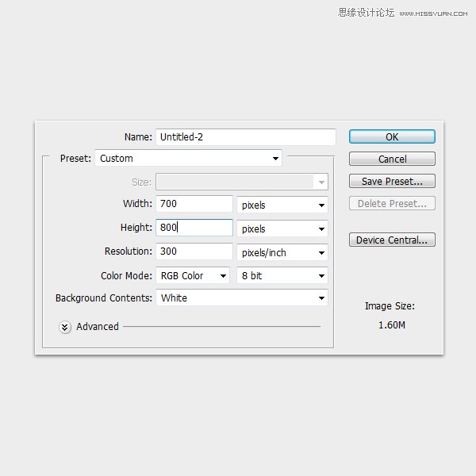Click the Resolution field showing 300
Image resolution: width=476 pixels, height=476 pixels.
click(194, 251)
